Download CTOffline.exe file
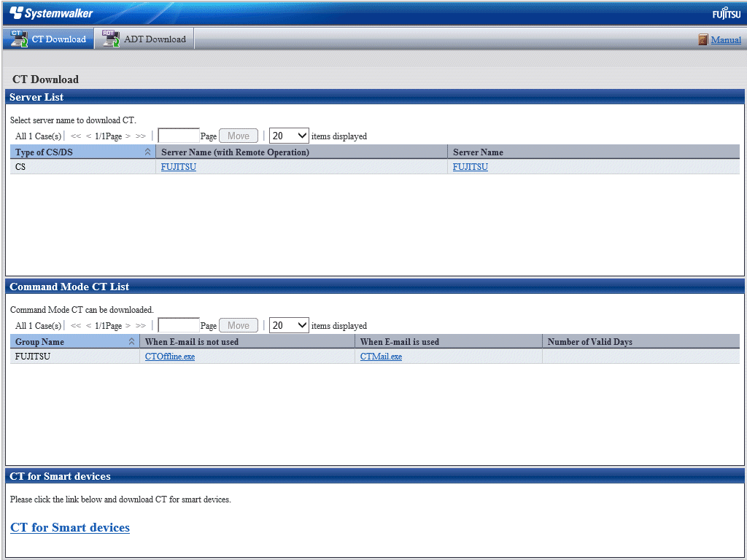This screenshot has width=747, height=560. pos(169,356)
